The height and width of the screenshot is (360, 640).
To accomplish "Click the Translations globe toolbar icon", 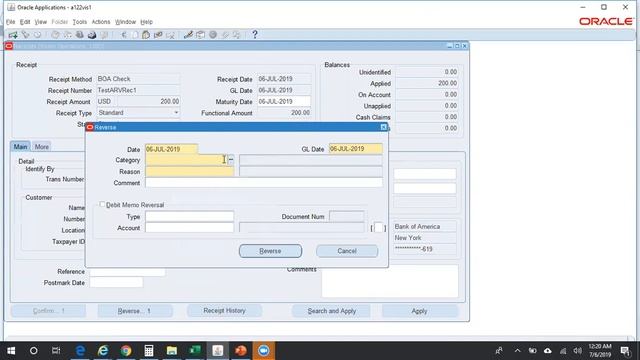I will 213,35.
